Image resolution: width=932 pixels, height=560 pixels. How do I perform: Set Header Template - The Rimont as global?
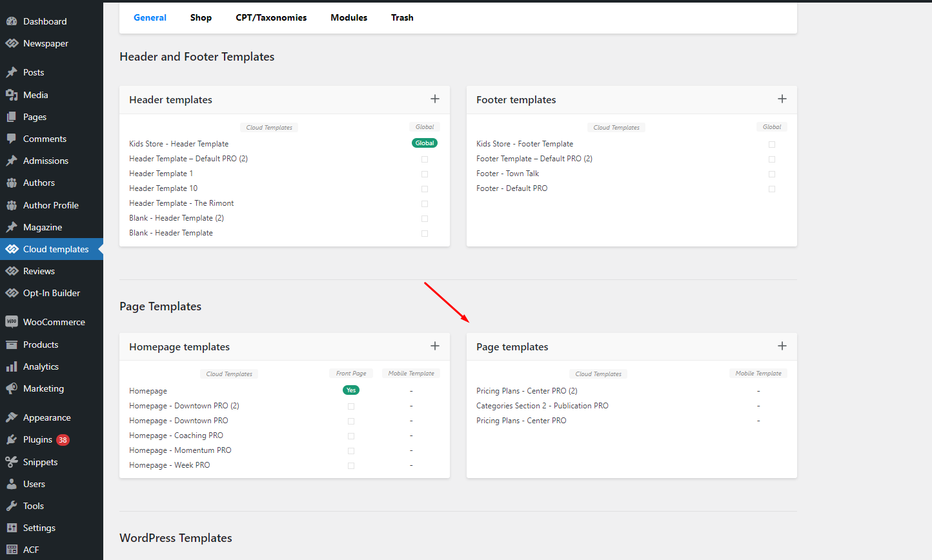pos(425,203)
